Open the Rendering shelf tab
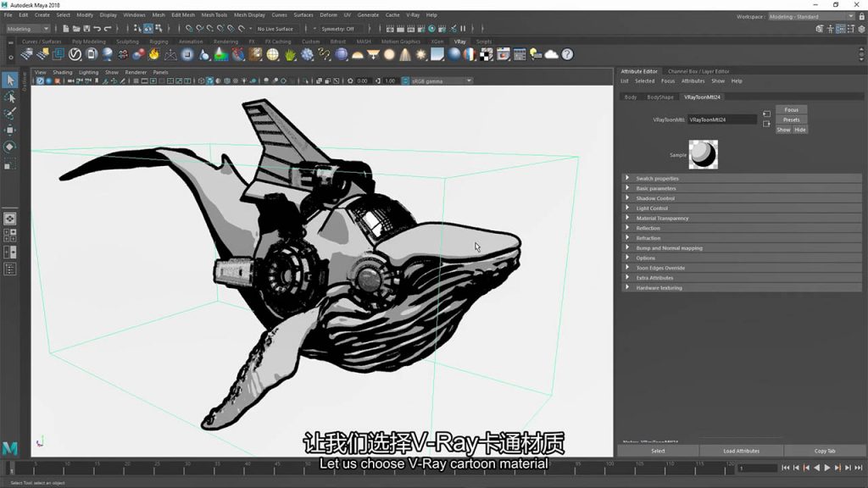 point(225,42)
